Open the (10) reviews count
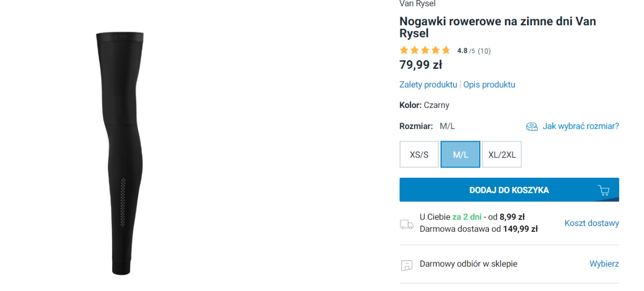Image resolution: width=644 pixels, height=291 pixels. click(x=484, y=51)
